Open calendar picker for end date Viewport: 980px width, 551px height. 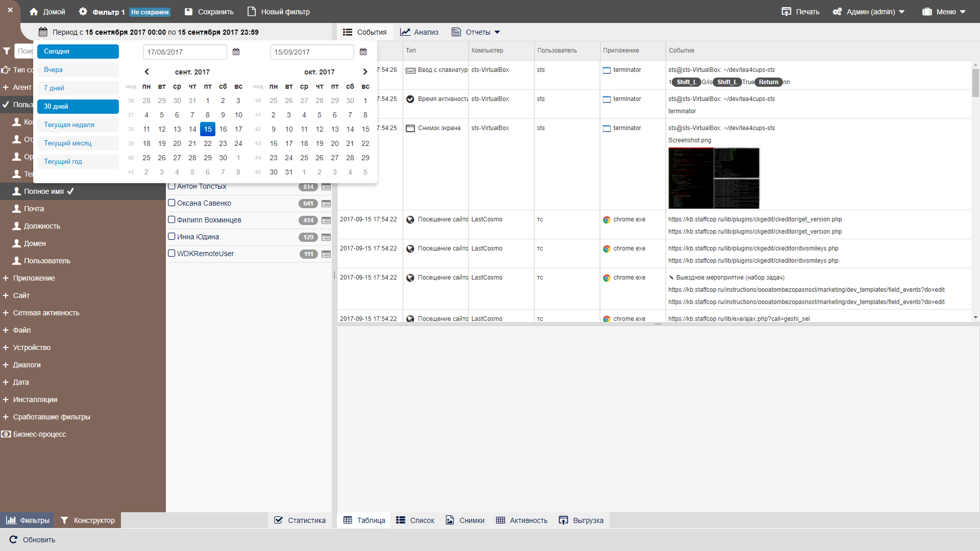coord(363,52)
